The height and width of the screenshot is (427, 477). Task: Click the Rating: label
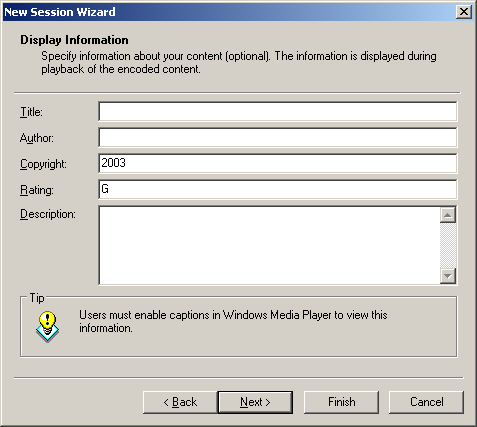tap(37, 190)
